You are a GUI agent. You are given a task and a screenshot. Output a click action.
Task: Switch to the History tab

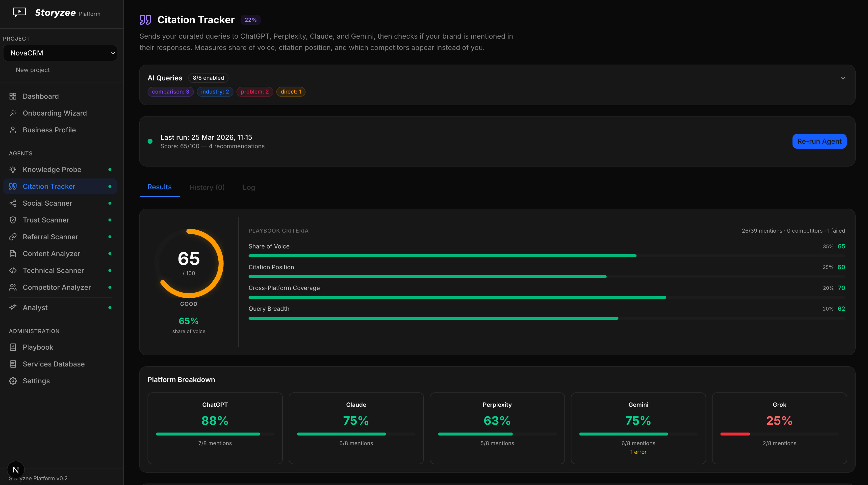click(x=207, y=187)
